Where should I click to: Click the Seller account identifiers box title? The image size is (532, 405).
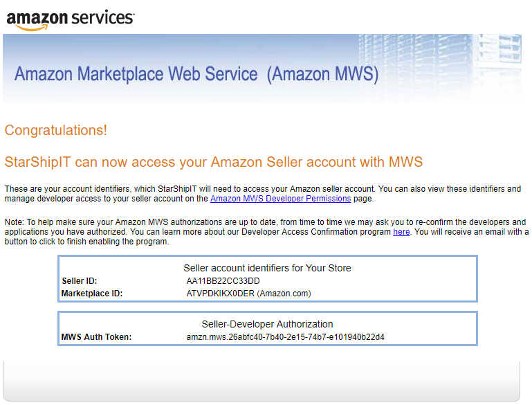[x=267, y=268]
